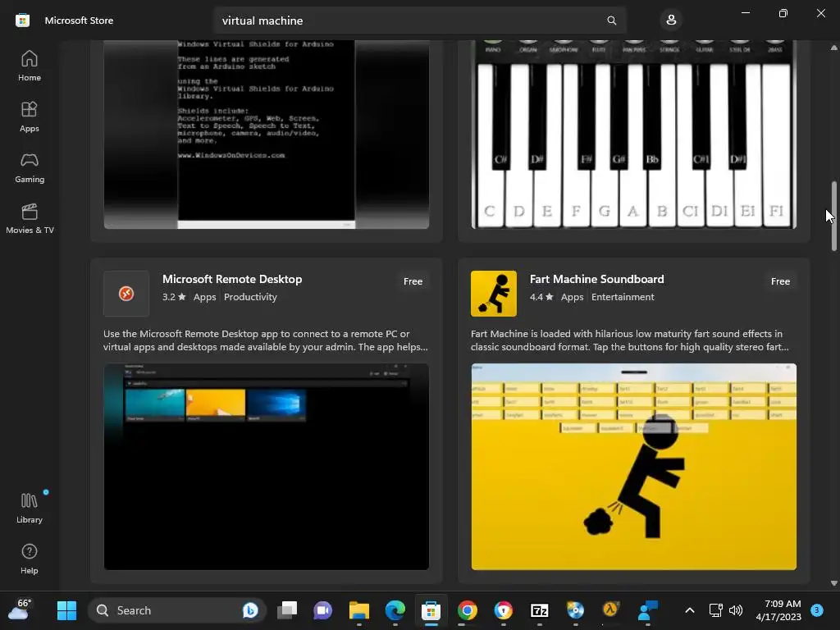This screenshot has height=630, width=840.
Task: Open Microsoft Remote Desktop title link
Action: (x=232, y=279)
